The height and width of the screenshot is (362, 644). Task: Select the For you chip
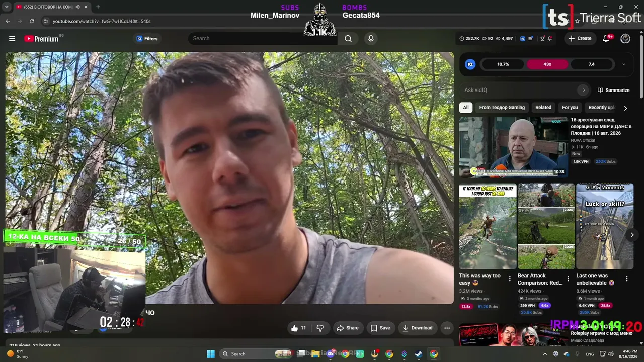point(570,107)
